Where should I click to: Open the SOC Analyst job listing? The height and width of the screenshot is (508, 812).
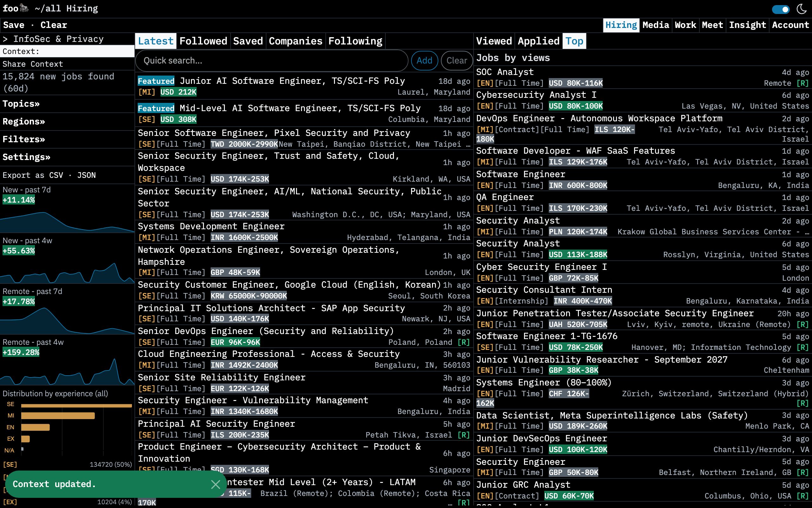[x=643, y=77]
